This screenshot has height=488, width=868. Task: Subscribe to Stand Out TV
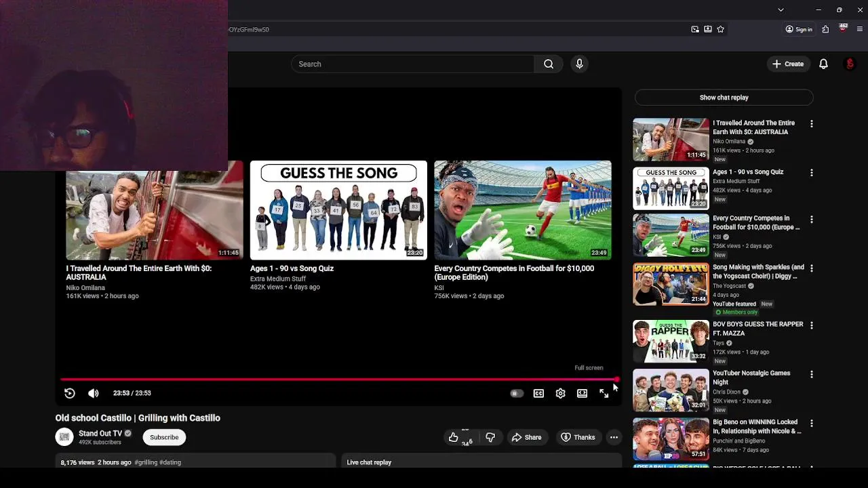pos(164,437)
